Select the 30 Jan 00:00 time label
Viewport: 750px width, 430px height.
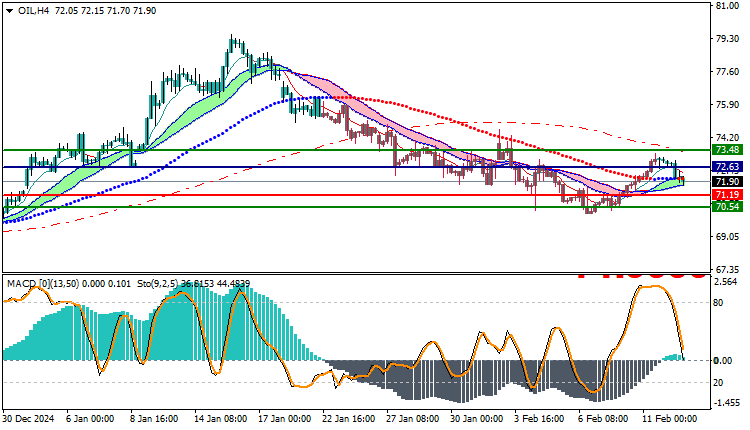(476, 419)
